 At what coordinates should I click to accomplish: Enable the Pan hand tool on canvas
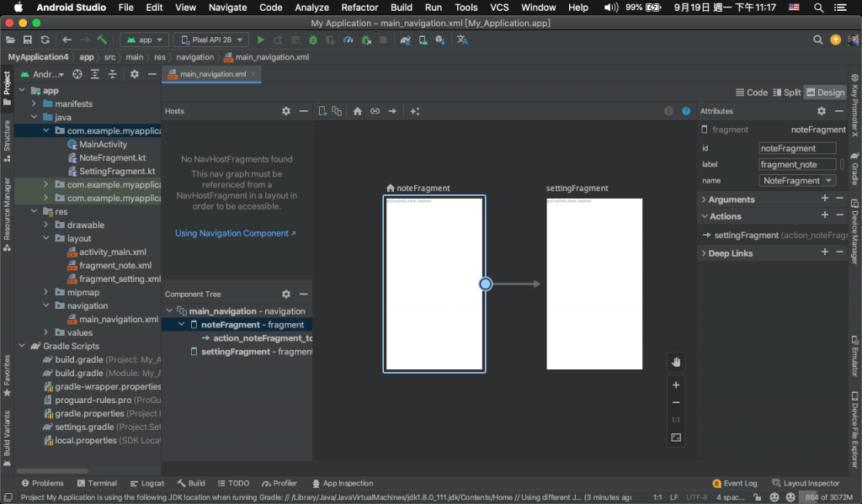pos(676,362)
